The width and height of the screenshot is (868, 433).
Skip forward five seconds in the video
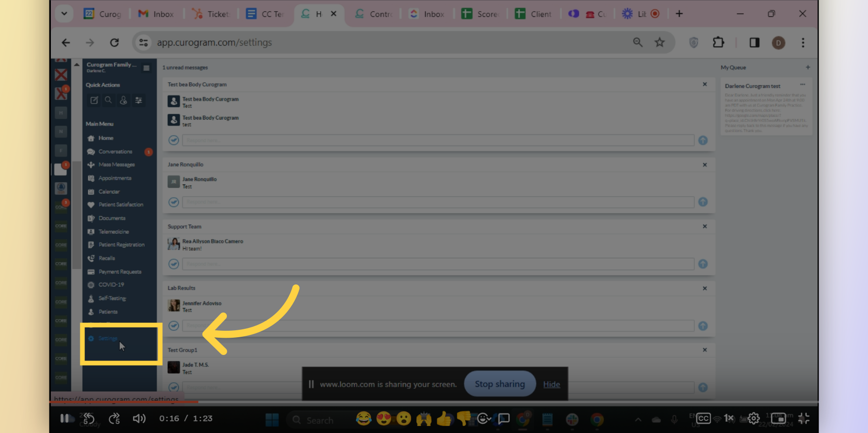coord(114,419)
